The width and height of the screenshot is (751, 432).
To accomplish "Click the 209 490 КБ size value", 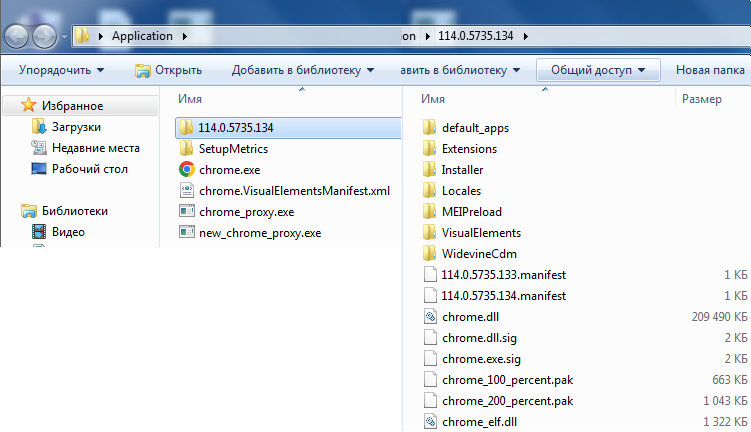I will click(719, 317).
